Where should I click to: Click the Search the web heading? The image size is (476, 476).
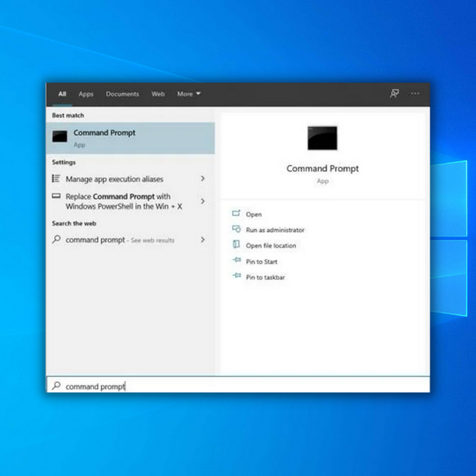74,224
